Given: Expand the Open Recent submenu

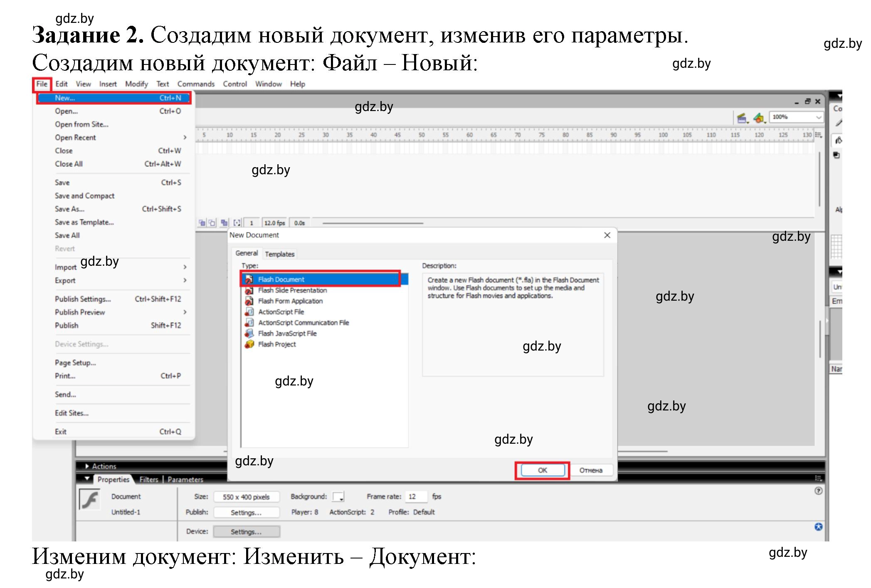Looking at the screenshot, I should click(x=185, y=138).
